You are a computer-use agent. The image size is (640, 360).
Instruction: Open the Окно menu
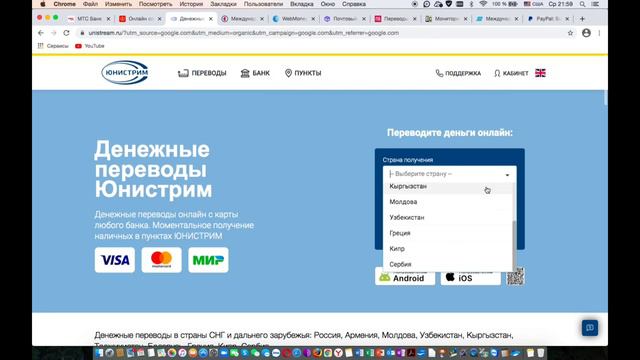327,4
